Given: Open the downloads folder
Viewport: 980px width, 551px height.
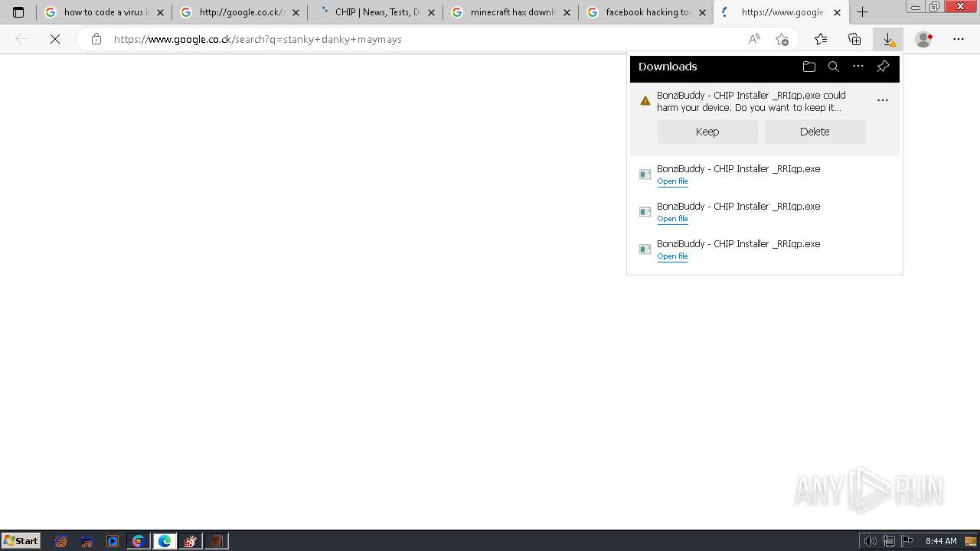Looking at the screenshot, I should click(809, 67).
